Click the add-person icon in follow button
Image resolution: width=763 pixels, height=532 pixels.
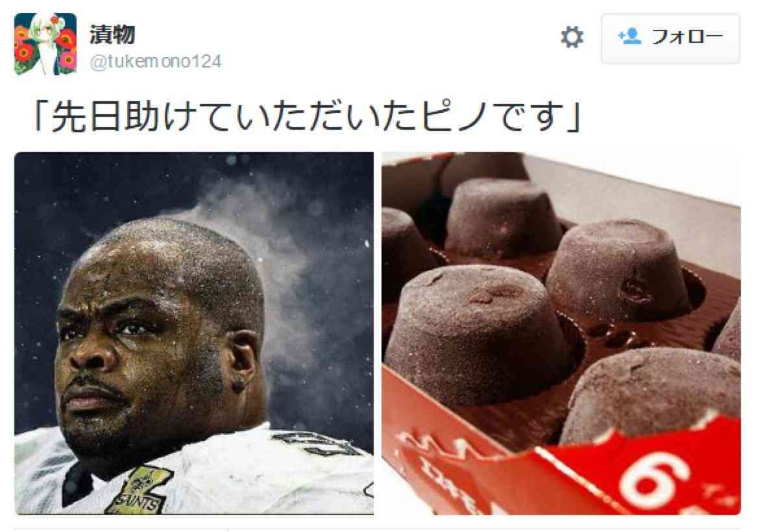(x=629, y=36)
